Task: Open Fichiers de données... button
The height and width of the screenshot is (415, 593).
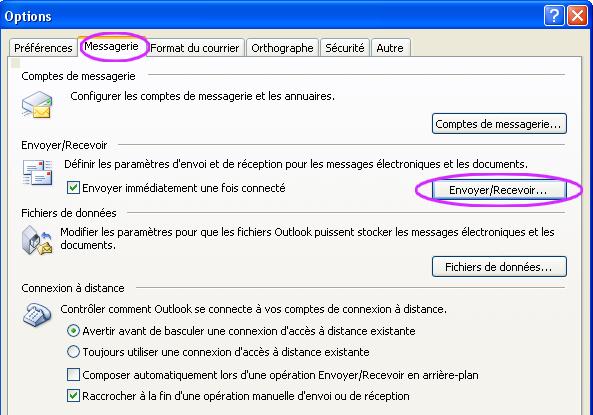Action: [499, 267]
